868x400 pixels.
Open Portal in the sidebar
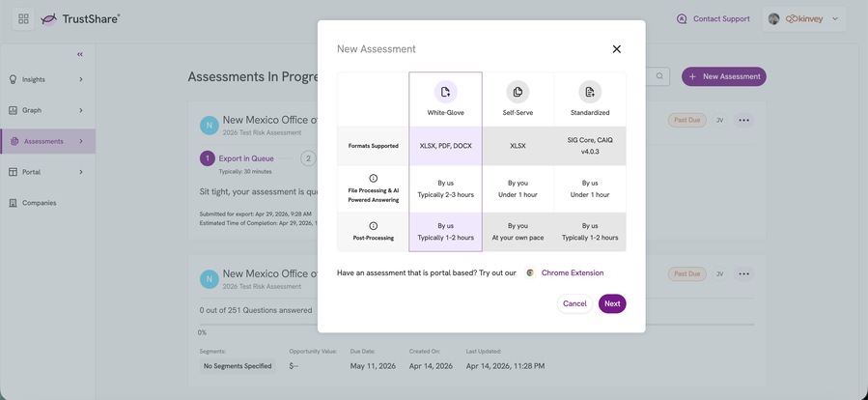[x=47, y=172]
